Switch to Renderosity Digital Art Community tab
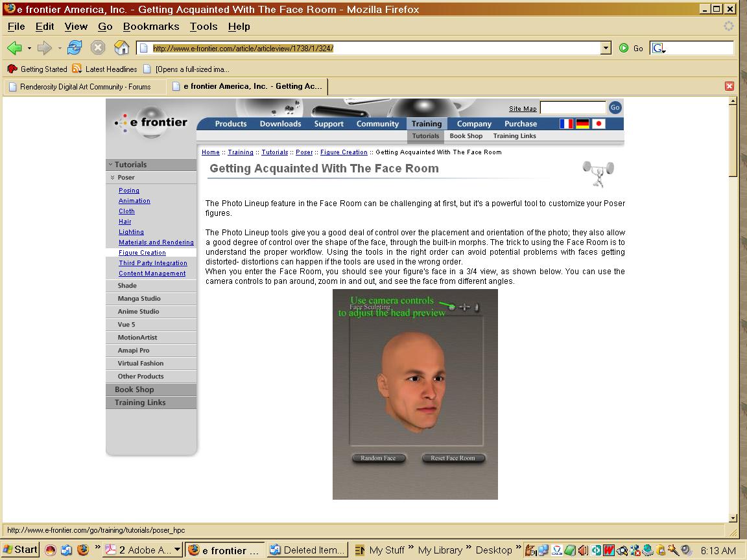The image size is (747, 560). click(85, 87)
